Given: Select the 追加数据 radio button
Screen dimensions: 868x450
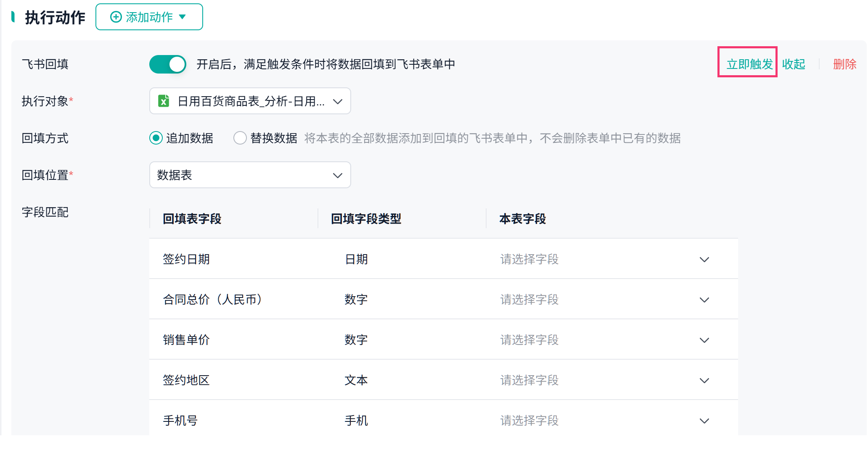Looking at the screenshot, I should [156, 138].
